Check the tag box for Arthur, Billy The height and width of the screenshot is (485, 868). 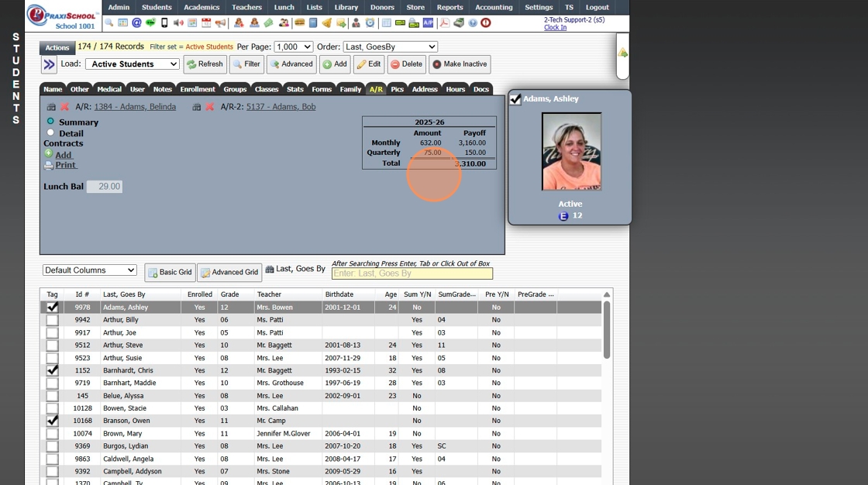(52, 320)
